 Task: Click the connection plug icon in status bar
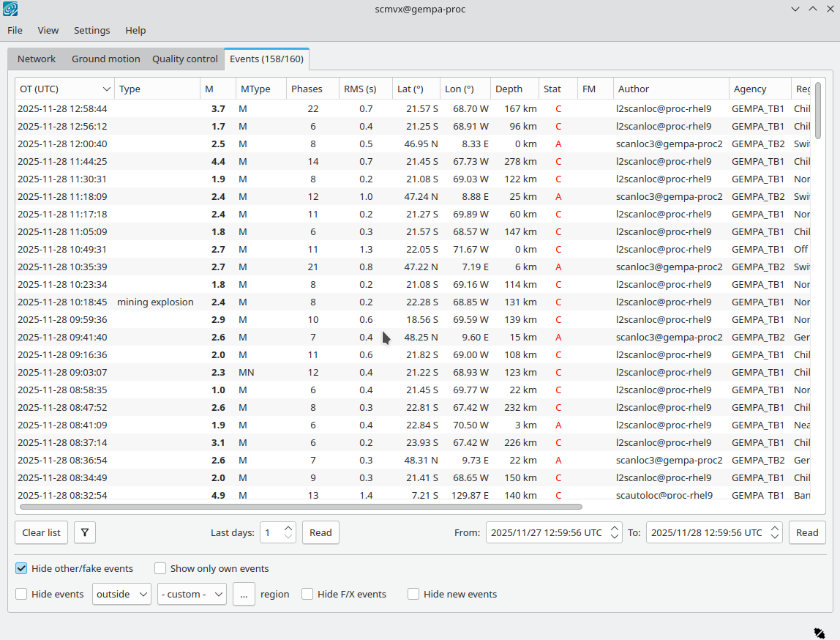[819, 632]
